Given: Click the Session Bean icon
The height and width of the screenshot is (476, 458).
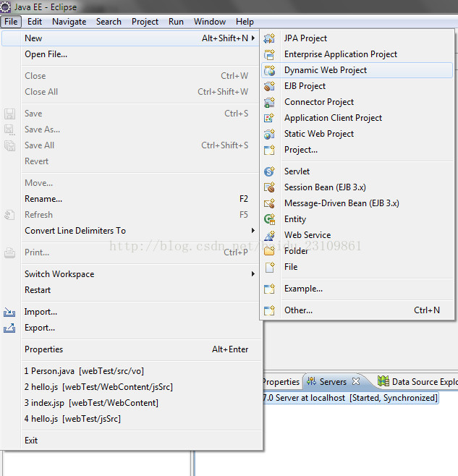Looking at the screenshot, I should [x=269, y=187].
